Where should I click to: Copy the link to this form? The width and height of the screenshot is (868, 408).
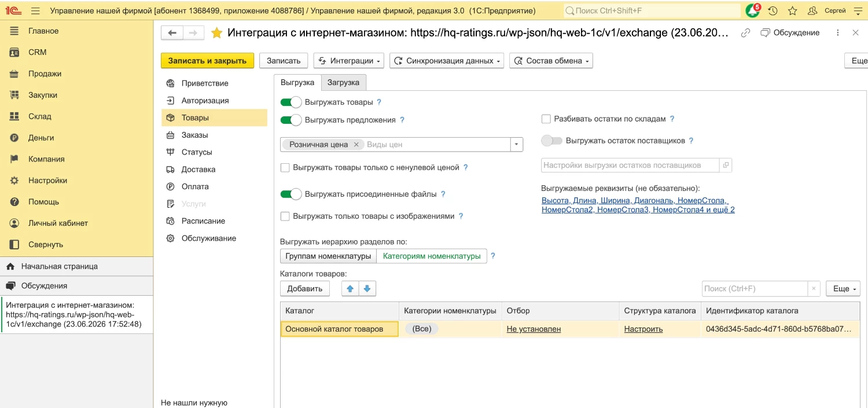click(x=746, y=33)
